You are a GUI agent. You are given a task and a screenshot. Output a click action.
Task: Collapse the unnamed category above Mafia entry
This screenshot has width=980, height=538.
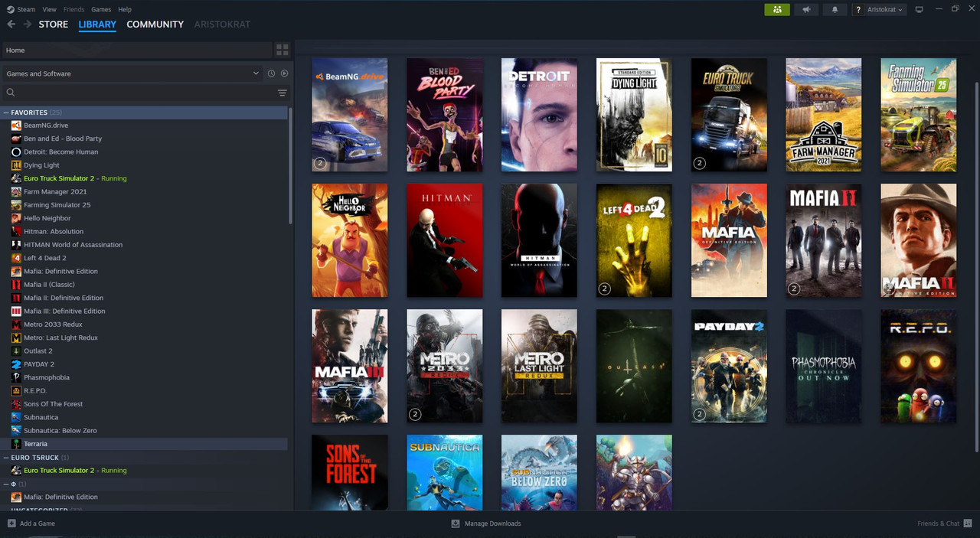tap(6, 484)
